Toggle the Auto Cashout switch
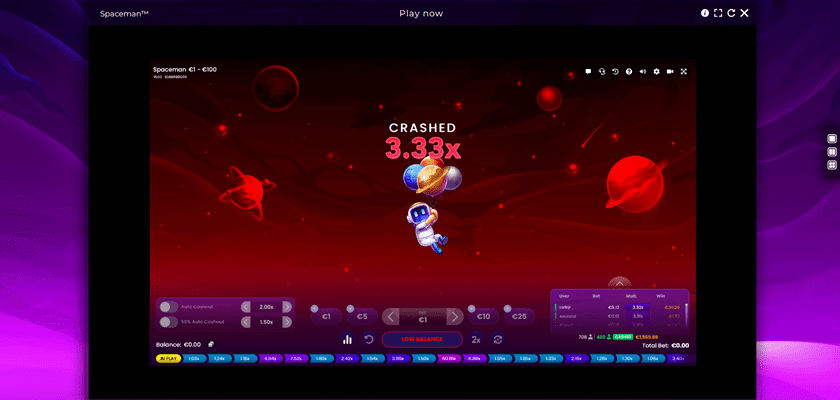The image size is (840, 400). pos(169,307)
